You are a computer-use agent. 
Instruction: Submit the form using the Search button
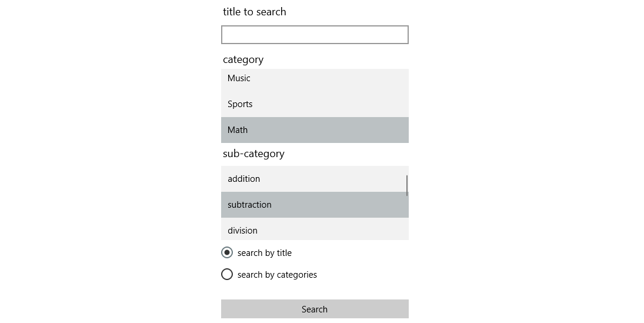click(x=315, y=309)
